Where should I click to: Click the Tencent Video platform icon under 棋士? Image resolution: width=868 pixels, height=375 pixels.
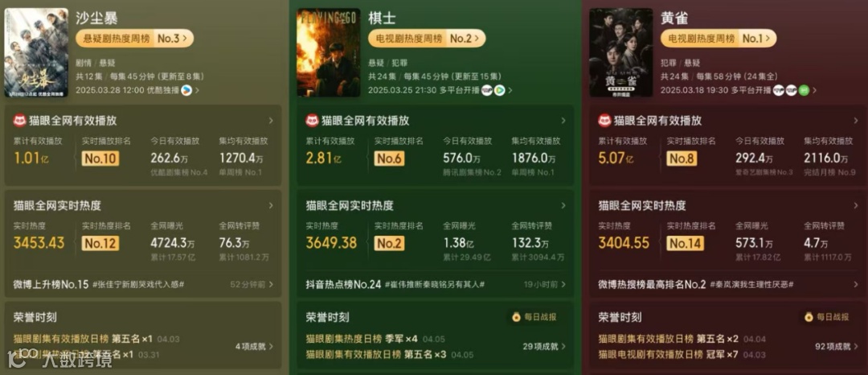coord(499,90)
